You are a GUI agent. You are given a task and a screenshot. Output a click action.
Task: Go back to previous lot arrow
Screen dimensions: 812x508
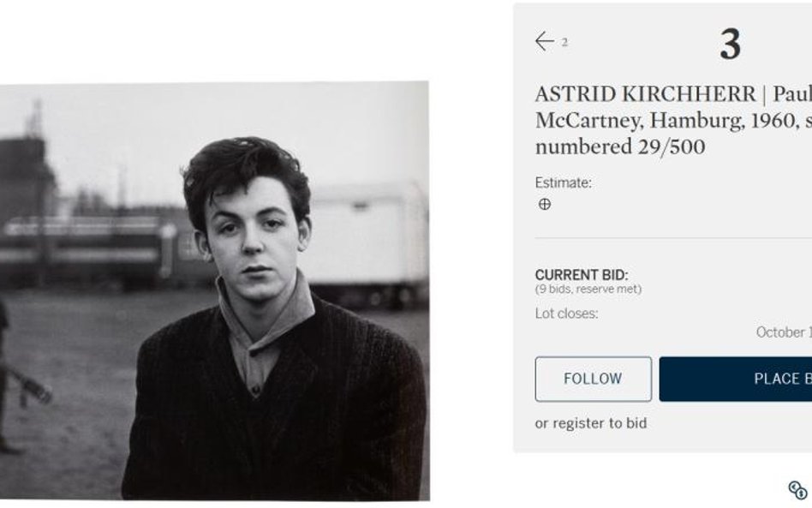544,41
